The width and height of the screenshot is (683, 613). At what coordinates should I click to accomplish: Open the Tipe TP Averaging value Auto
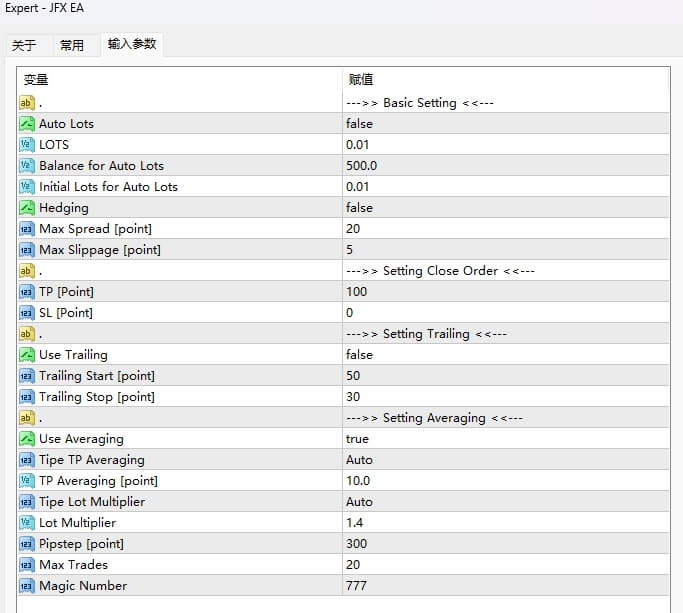(359, 460)
